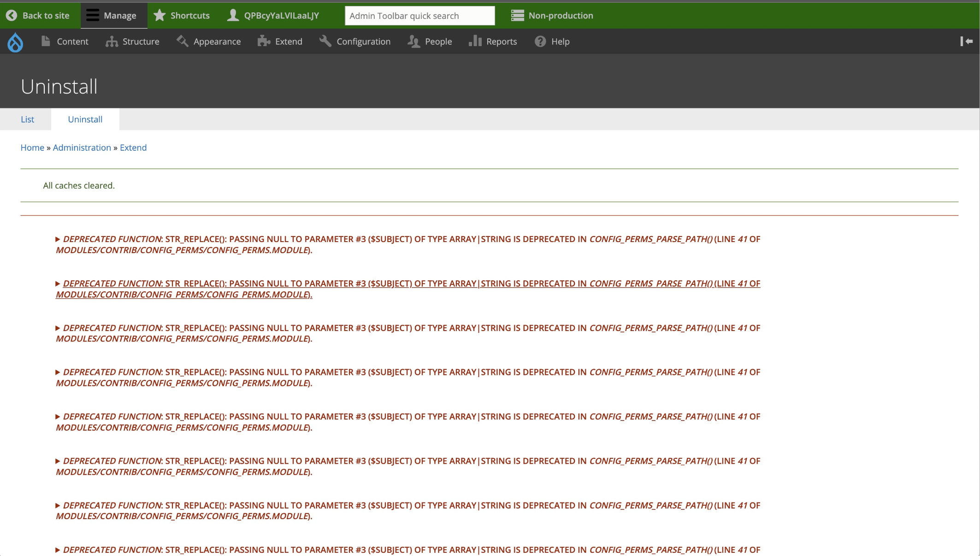The width and height of the screenshot is (980, 556).
Task: Expand the first deprecated function error
Action: (x=58, y=239)
